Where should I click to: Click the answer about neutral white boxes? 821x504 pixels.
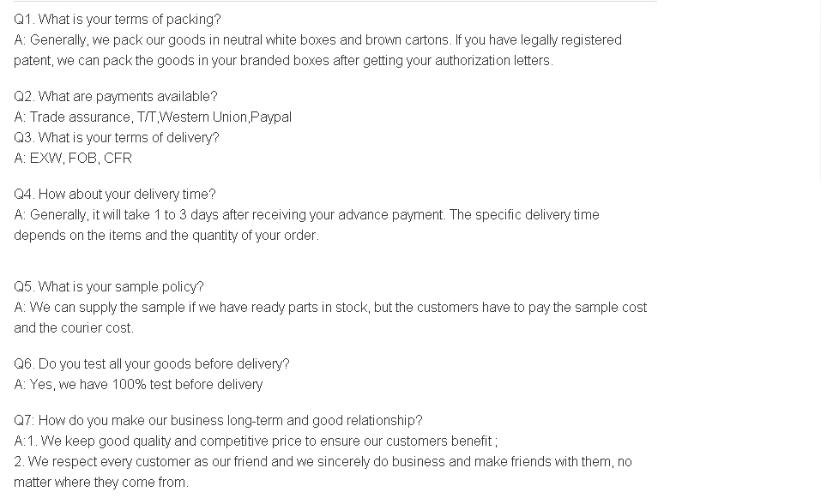click(317, 39)
